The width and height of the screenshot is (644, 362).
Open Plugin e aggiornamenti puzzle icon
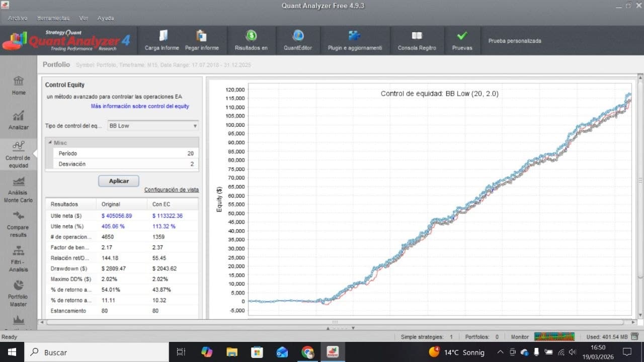pyautogui.click(x=354, y=36)
